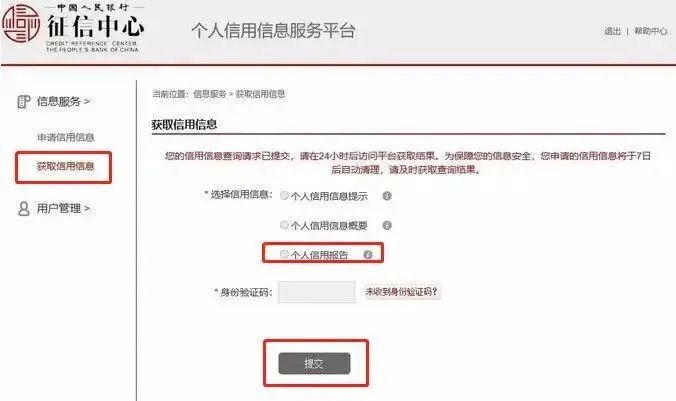Open the 帮助中心 help link

tap(651, 31)
